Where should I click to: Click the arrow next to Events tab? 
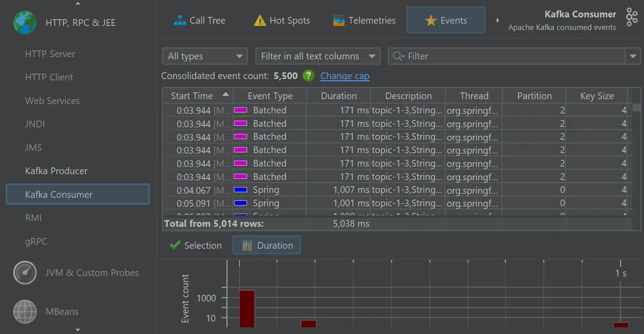[498, 21]
